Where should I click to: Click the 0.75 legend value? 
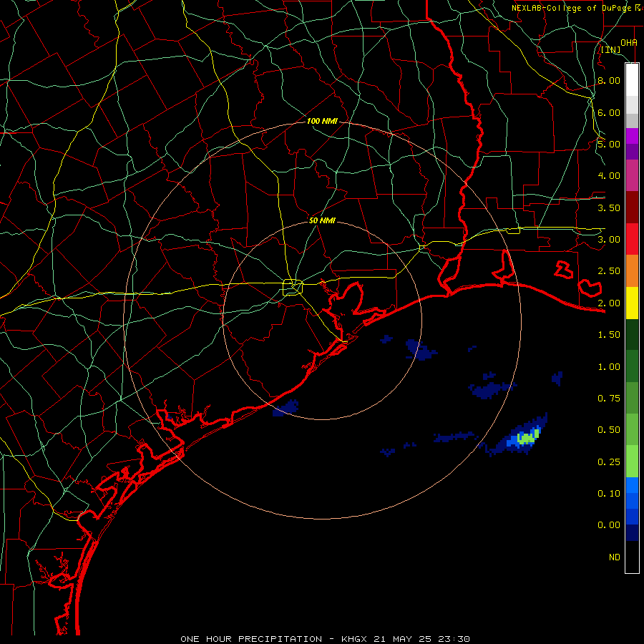click(x=609, y=399)
